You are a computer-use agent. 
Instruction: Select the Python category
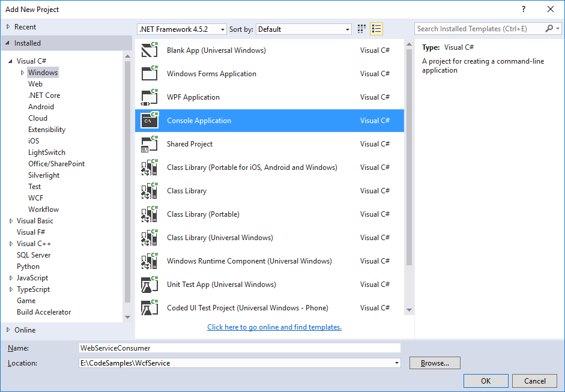pos(28,267)
